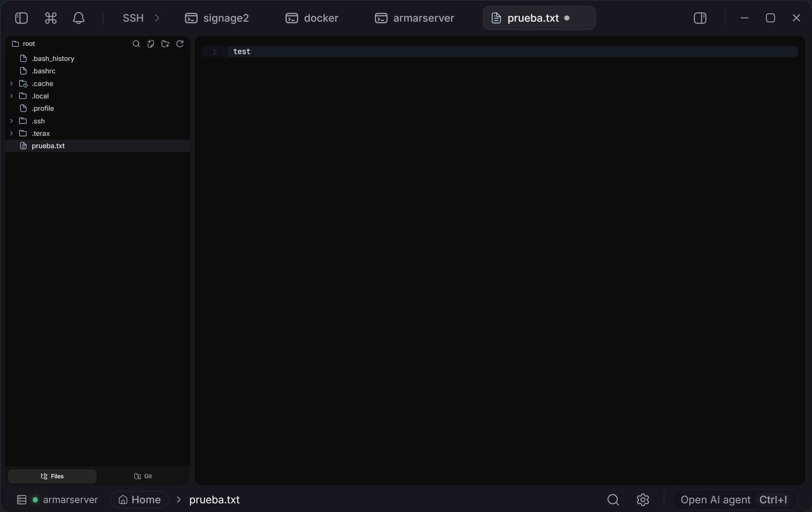Switch to the signage2 terminal tab
This screenshot has width=812, height=512.
point(217,18)
